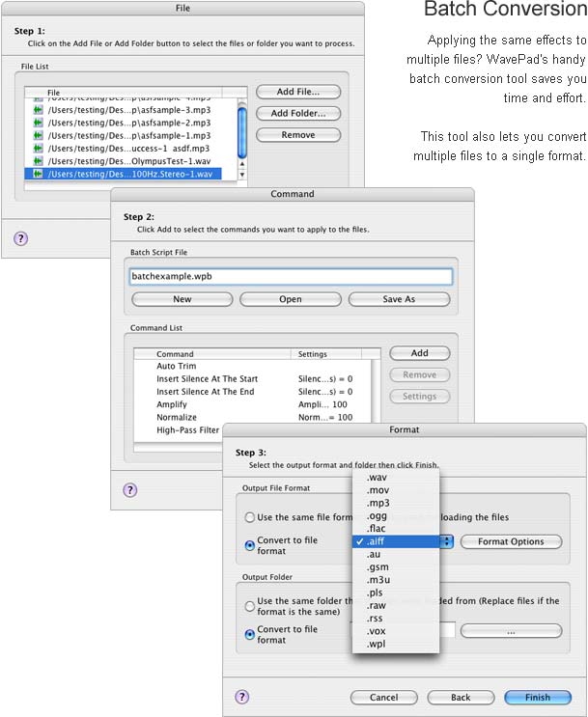Select 'Convert to file format' under Output File Format

250,545
